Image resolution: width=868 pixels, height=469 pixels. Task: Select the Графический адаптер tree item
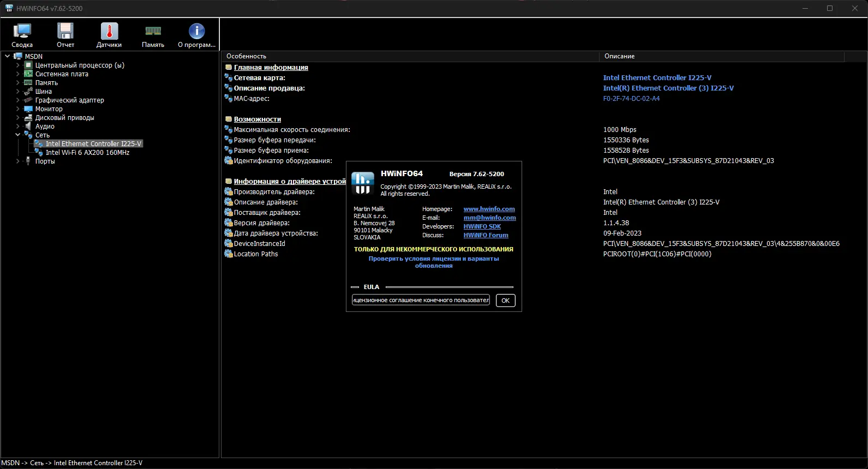click(x=69, y=100)
